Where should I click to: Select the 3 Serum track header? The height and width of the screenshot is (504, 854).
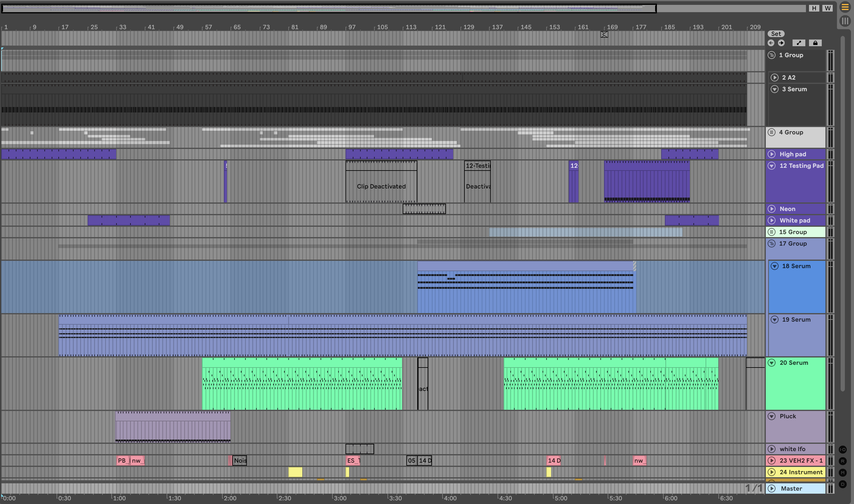pos(797,105)
